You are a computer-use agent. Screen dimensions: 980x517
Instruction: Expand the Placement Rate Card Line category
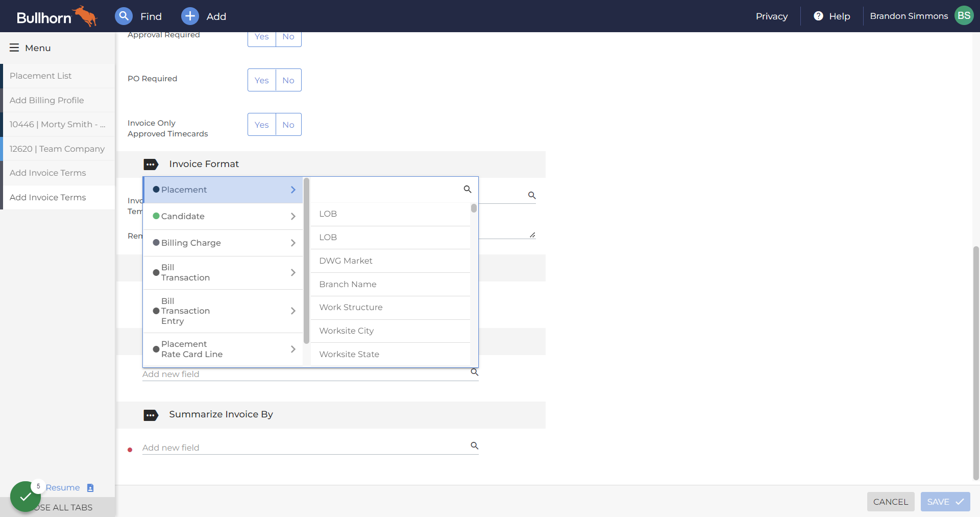pos(223,349)
